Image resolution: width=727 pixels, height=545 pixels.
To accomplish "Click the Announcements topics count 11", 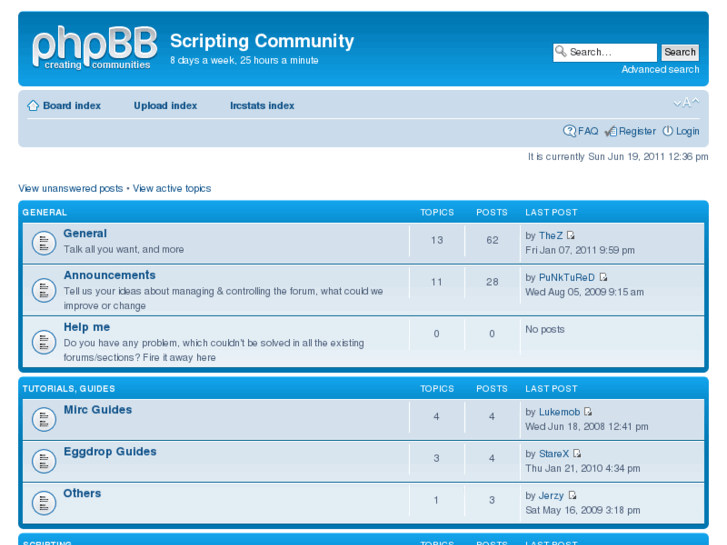I will [x=437, y=282].
